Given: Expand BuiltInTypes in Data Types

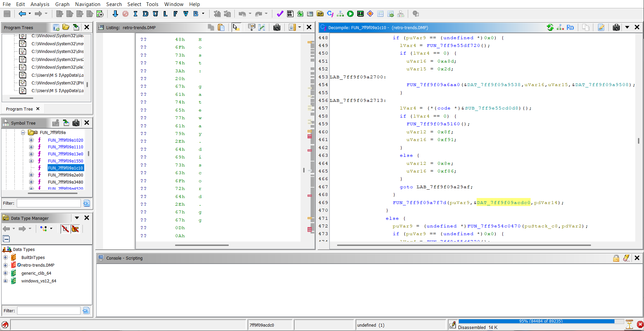Looking at the screenshot, I should (x=5, y=257).
